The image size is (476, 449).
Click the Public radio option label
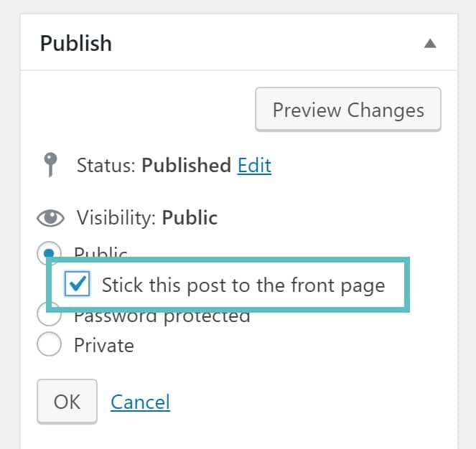point(101,252)
